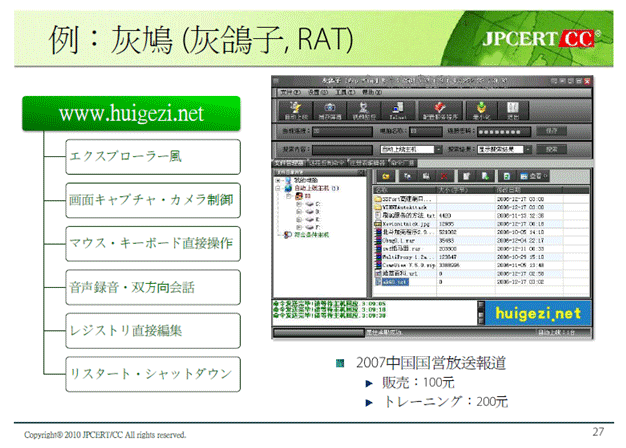Click the masked password field
The width and height of the screenshot is (626, 448).
504,131
